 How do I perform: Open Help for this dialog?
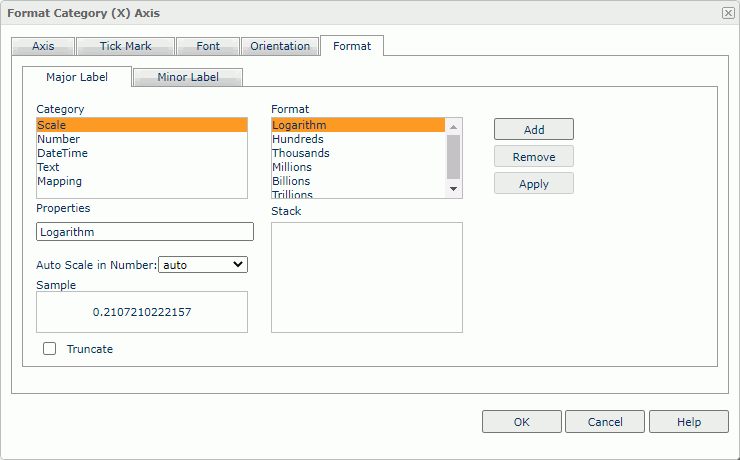tap(689, 422)
